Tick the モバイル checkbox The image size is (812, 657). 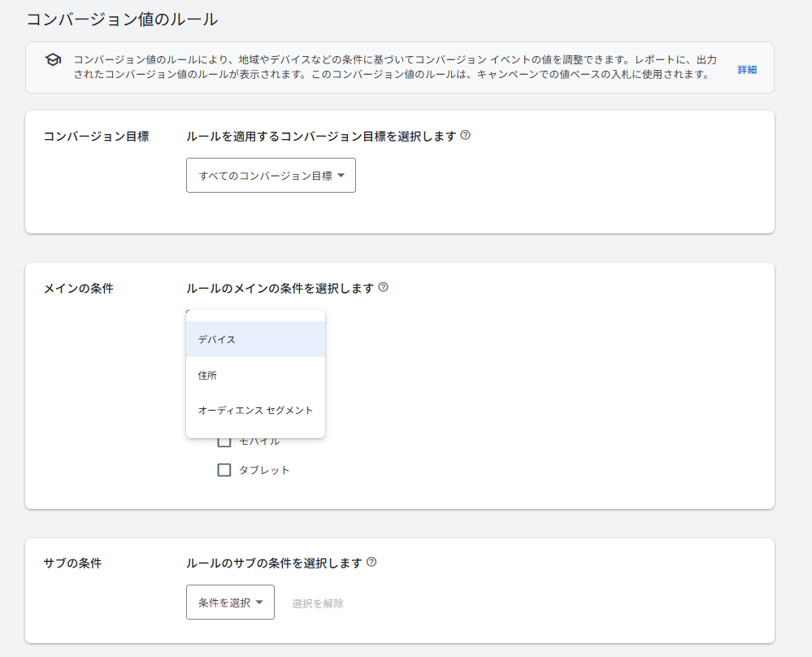tap(224, 442)
